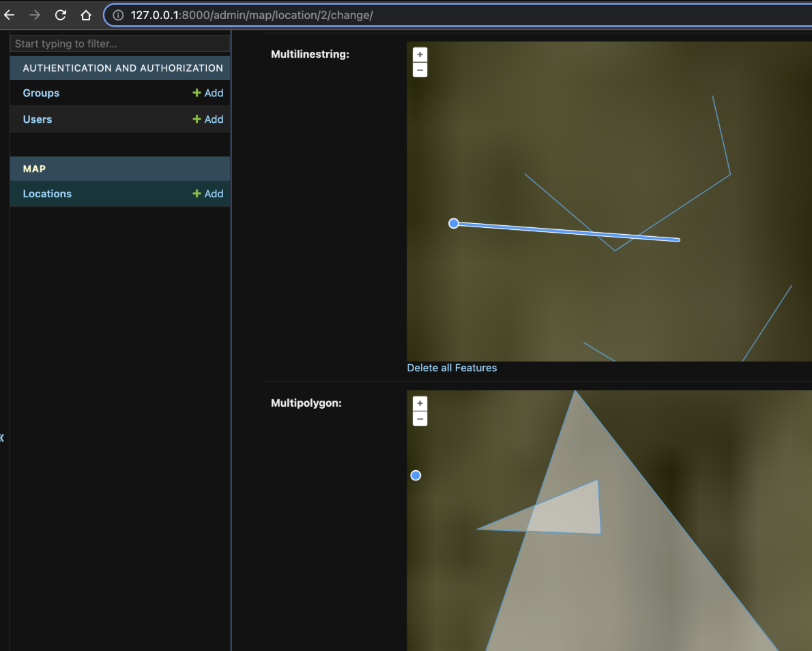Open Authentication and Authorization section
This screenshot has width=812, height=651.
(x=123, y=68)
